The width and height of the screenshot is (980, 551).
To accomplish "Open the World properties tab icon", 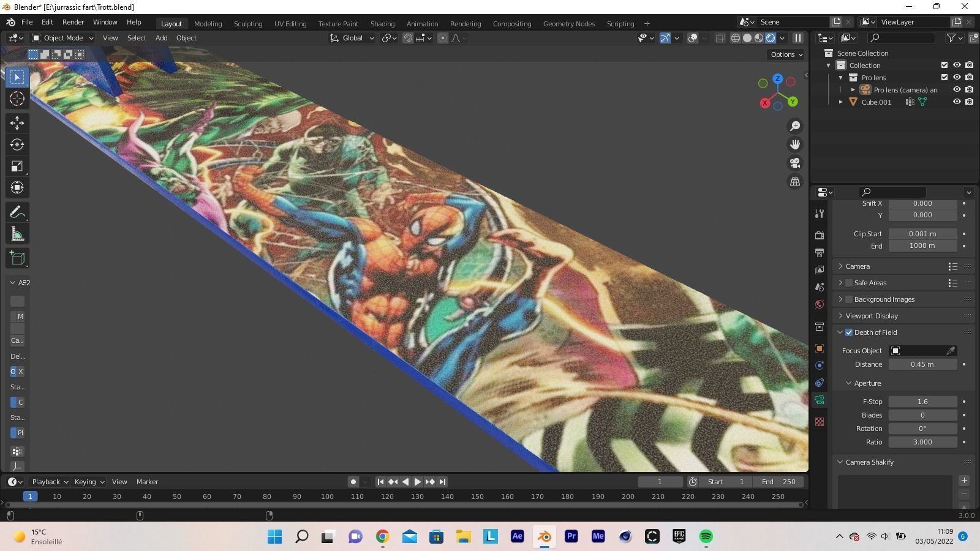I will [820, 304].
